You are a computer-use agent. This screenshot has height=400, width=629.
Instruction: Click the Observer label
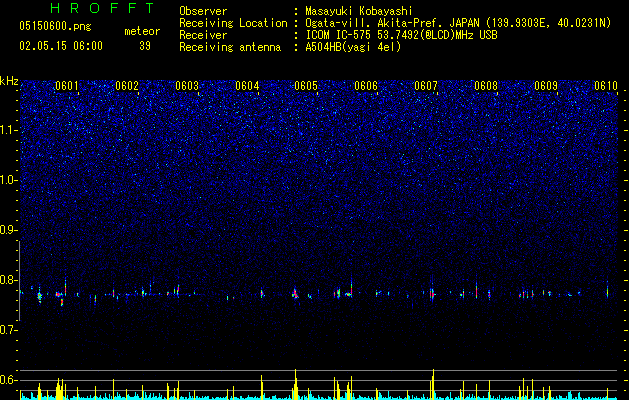[203, 11]
